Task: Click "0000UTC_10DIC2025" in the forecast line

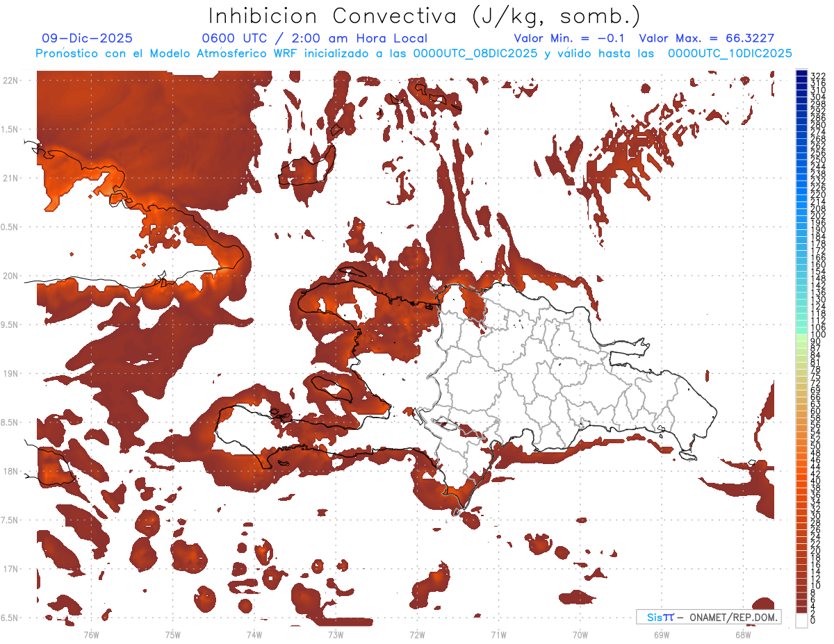Action: coord(730,53)
